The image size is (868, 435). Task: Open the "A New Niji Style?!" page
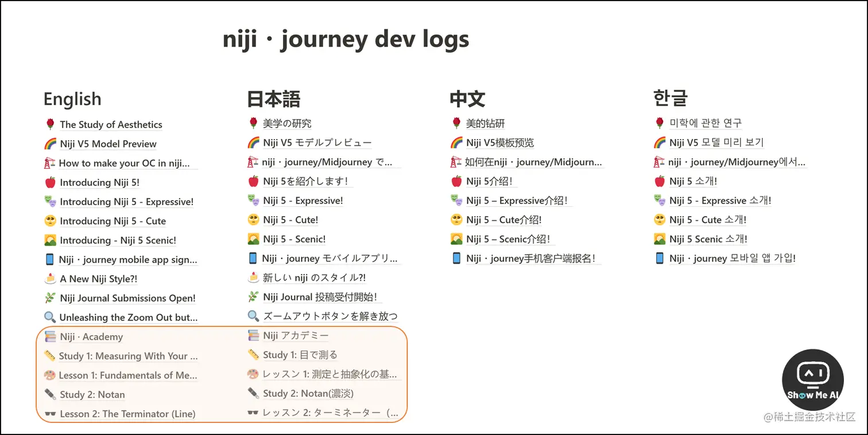pyautogui.click(x=98, y=279)
